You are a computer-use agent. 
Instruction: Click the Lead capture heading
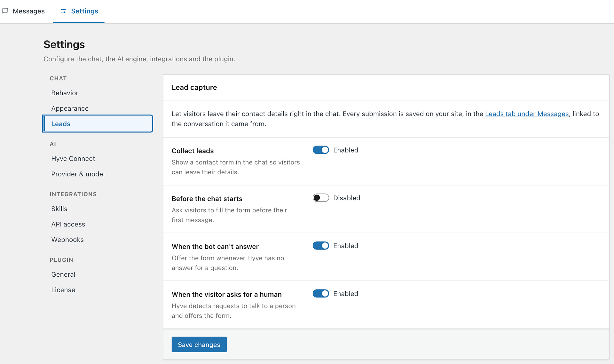coord(194,87)
